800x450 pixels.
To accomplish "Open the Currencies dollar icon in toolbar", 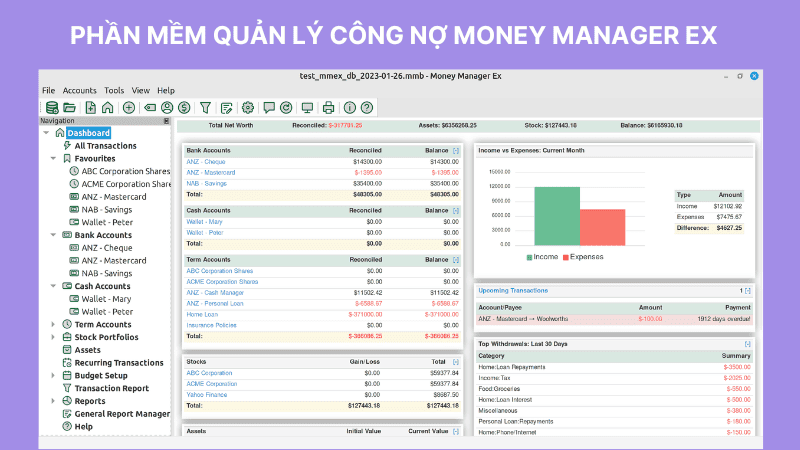I will click(184, 108).
